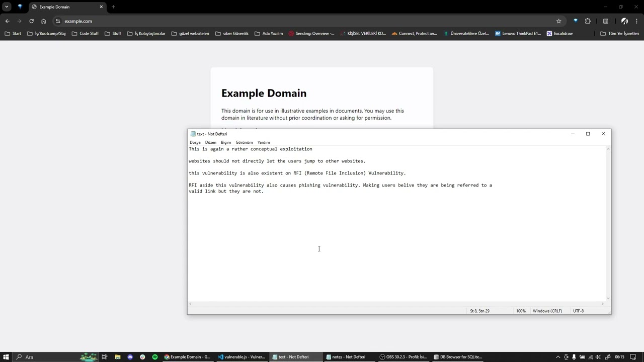Switch to Example Domain Chrome taskbar item
The image size is (644, 362).
click(188, 357)
